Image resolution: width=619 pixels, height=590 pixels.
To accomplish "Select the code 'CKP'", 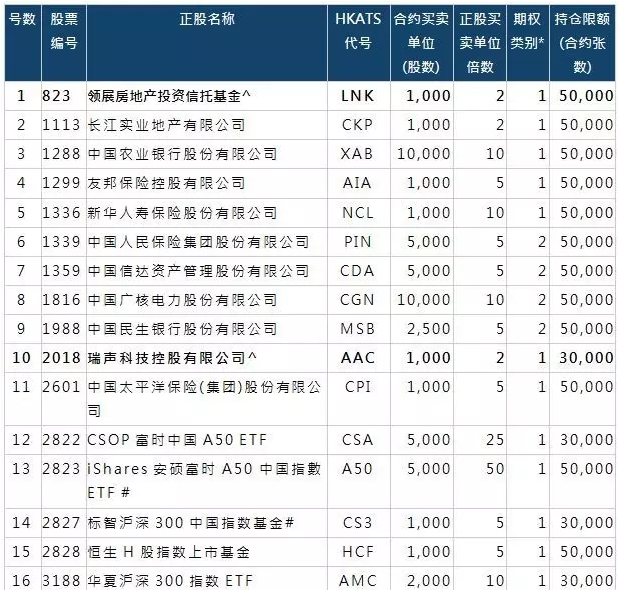I will click(357, 125).
